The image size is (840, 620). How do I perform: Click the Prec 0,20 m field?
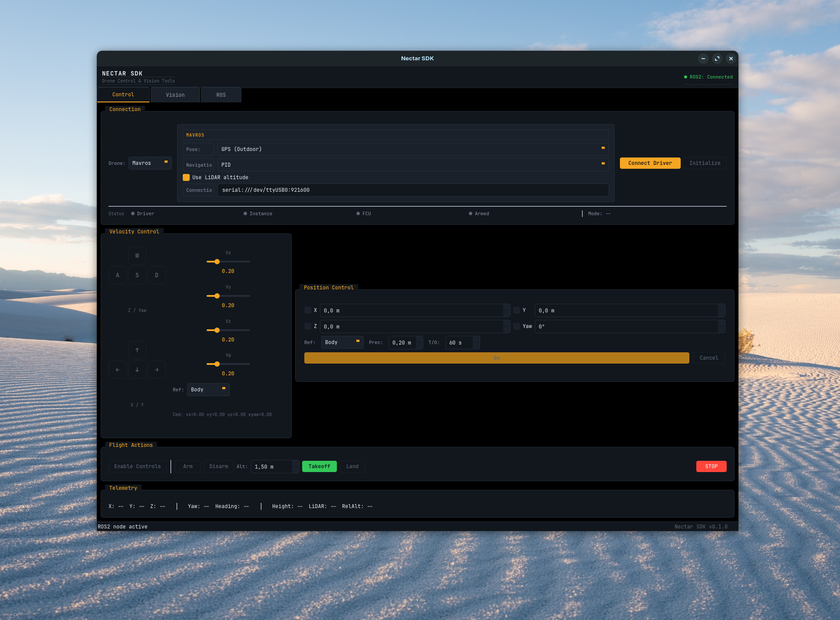[x=405, y=343]
